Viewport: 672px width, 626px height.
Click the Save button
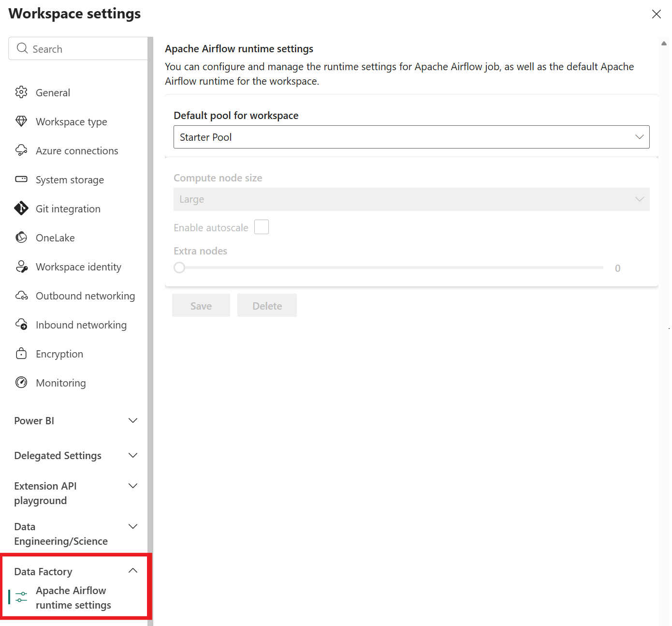(x=201, y=306)
